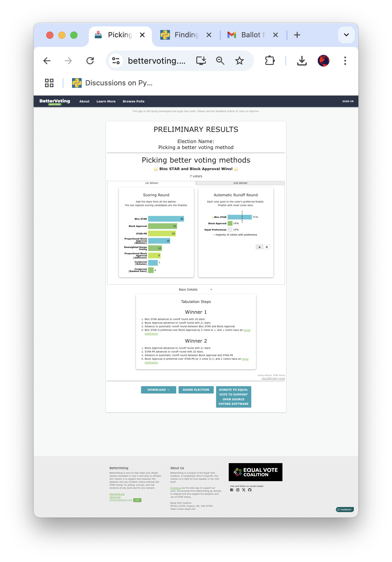Click the STAR-PR 20 score bar
Viewport: 392px width, 562px height.
(162, 234)
